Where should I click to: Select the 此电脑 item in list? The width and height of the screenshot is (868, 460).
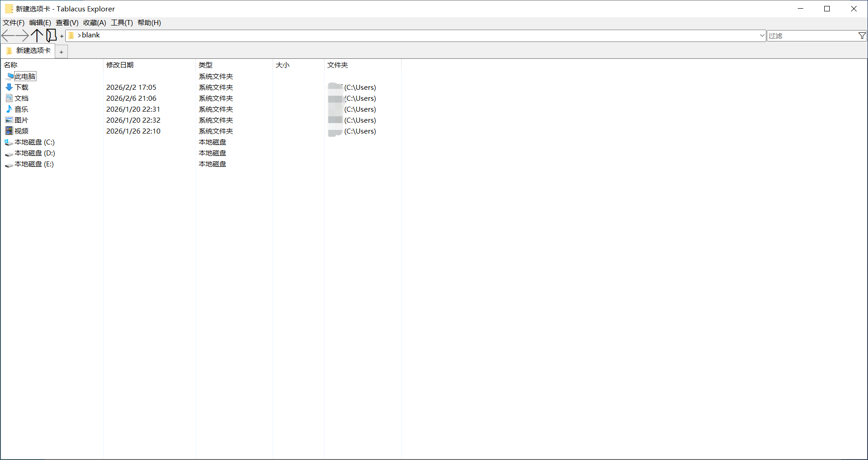click(x=25, y=76)
